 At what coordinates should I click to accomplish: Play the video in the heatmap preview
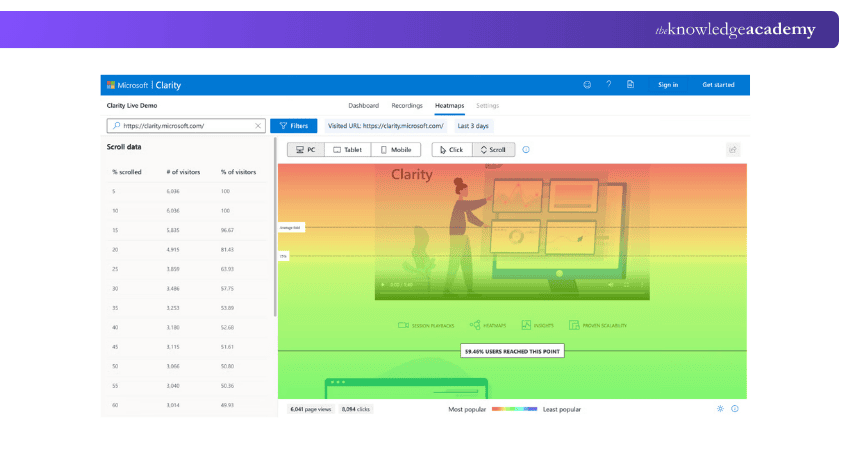383,285
